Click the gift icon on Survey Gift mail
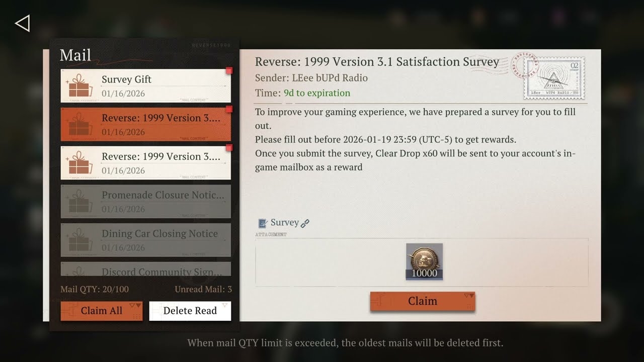The height and width of the screenshot is (362, 644). (79, 86)
